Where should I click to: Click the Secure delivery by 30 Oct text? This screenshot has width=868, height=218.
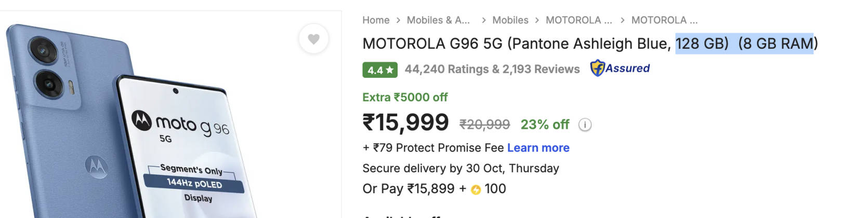pyautogui.click(x=461, y=168)
